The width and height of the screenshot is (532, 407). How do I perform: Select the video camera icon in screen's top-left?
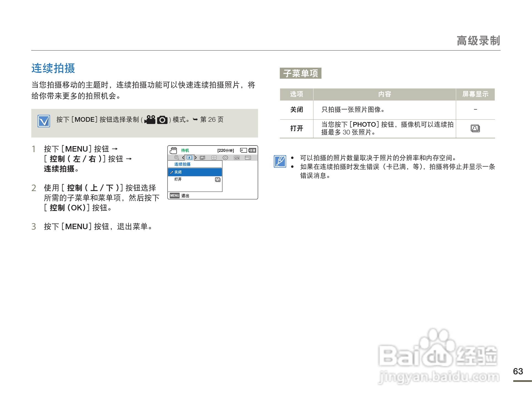(x=174, y=150)
